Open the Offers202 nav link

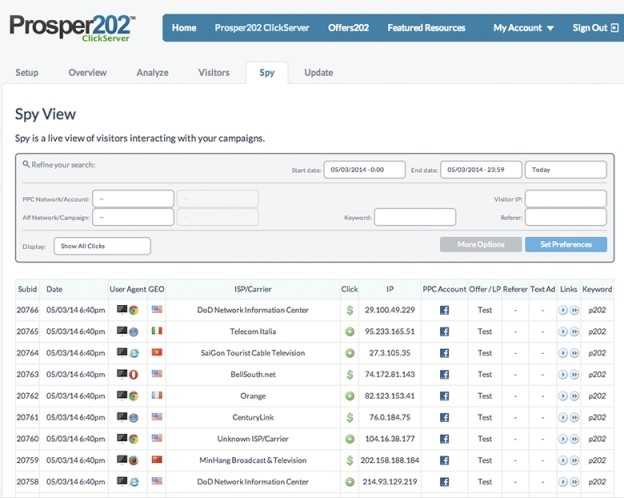click(x=348, y=28)
